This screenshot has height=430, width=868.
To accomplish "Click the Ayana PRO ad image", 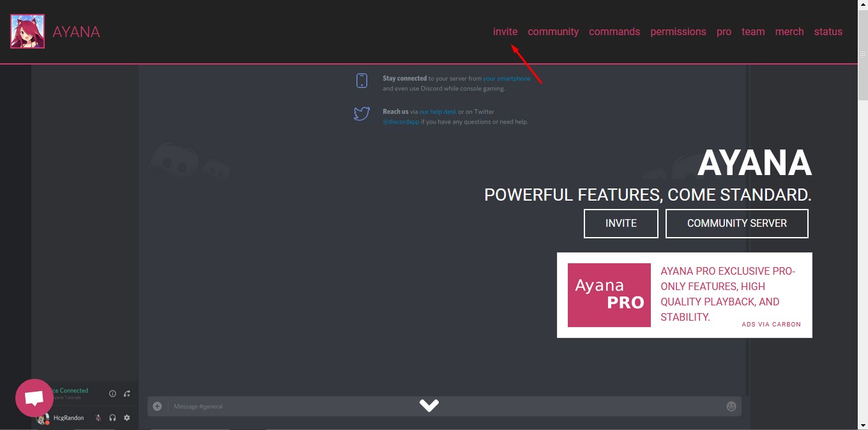I will [609, 295].
